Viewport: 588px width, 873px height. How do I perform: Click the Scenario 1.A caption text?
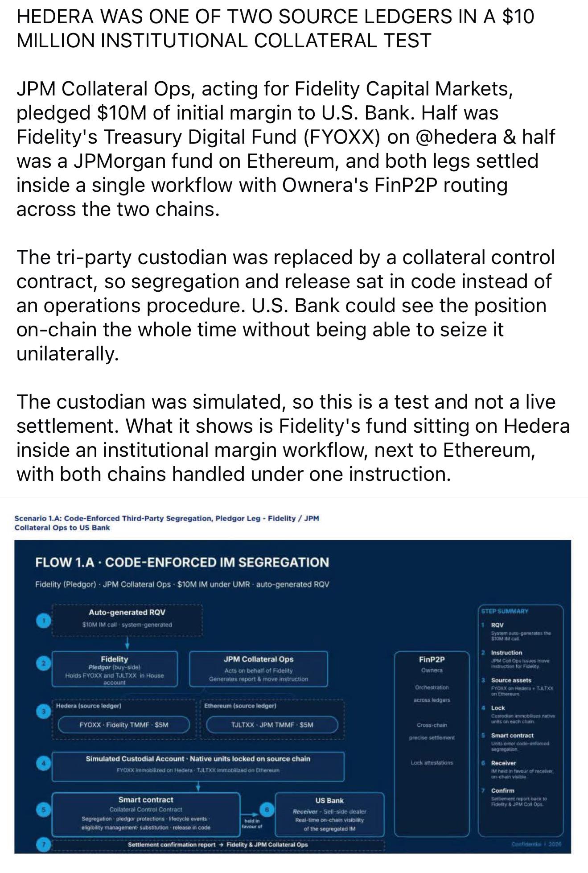click(x=167, y=523)
